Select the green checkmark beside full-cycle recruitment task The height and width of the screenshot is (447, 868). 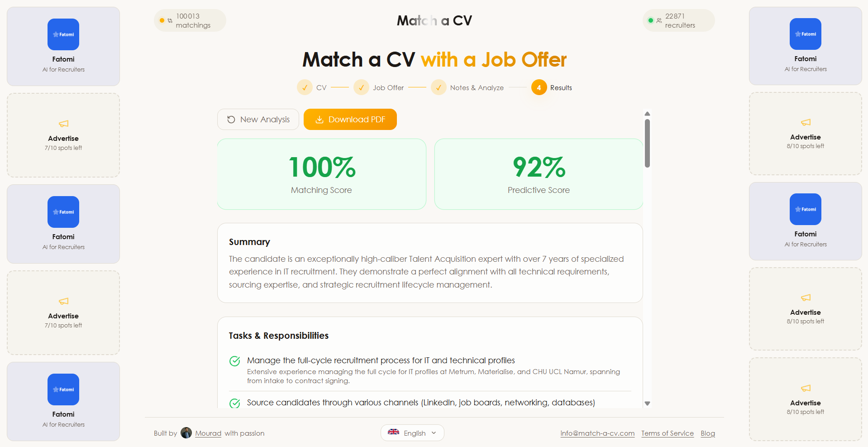(234, 361)
